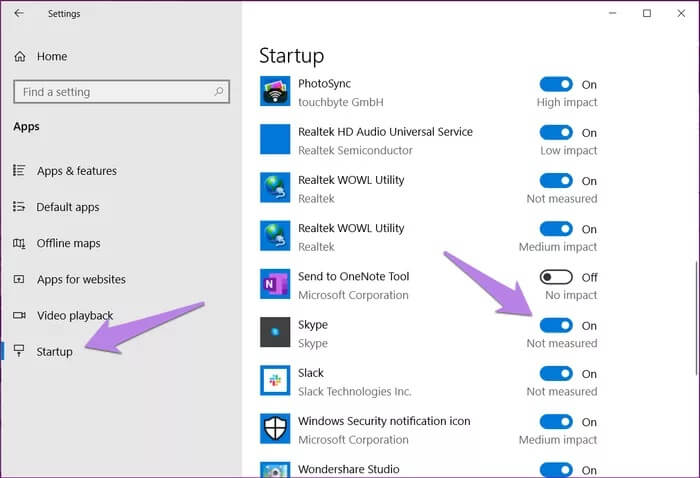Click the Offline maps icon
The image size is (700, 478).
19,243
